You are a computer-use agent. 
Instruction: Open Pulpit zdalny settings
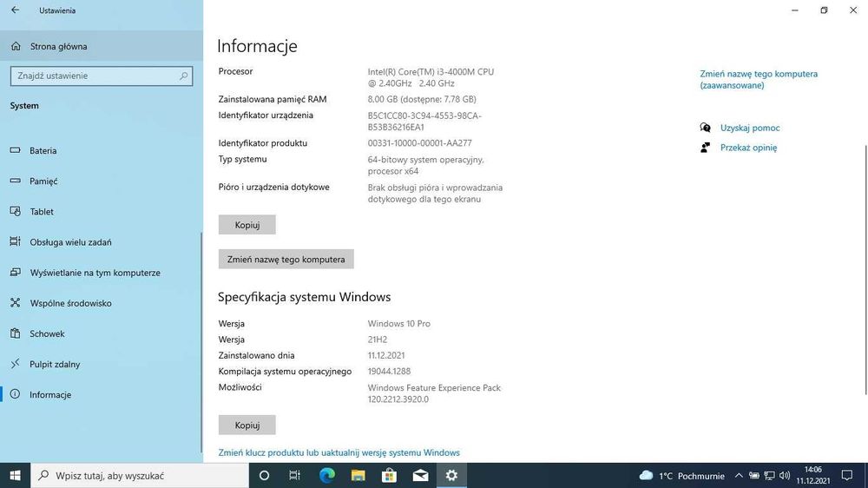point(102,364)
